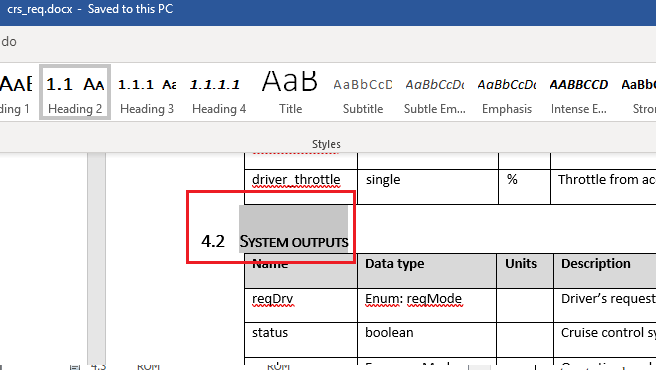Click the 4.2 heading number
The image size is (656, 370).
pyautogui.click(x=213, y=242)
